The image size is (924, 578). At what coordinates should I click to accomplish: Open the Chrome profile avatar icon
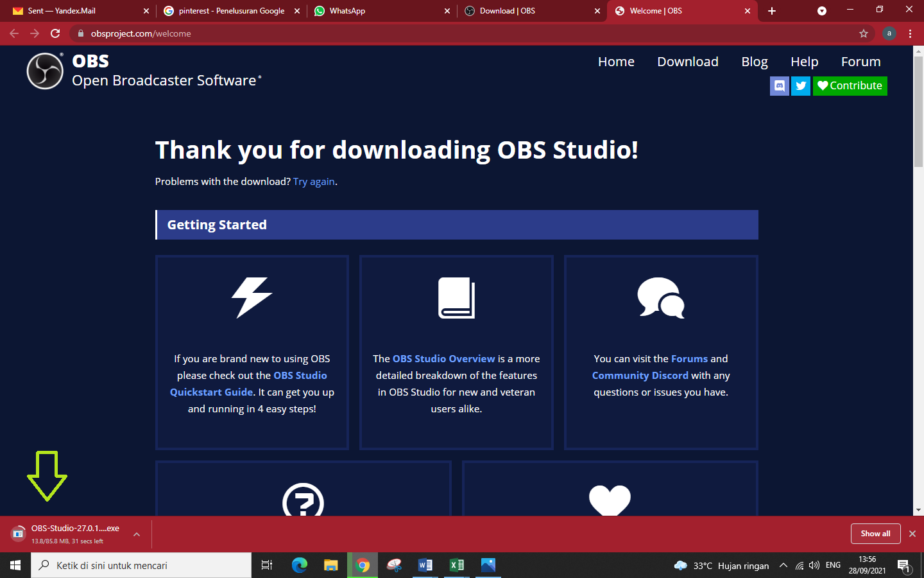click(889, 33)
